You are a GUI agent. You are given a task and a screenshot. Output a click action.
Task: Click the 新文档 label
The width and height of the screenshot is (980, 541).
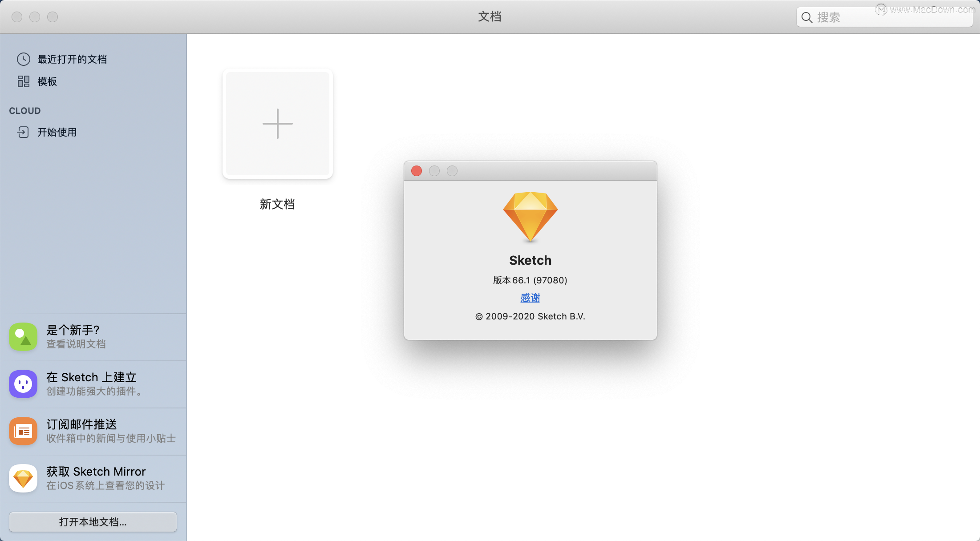(x=277, y=204)
